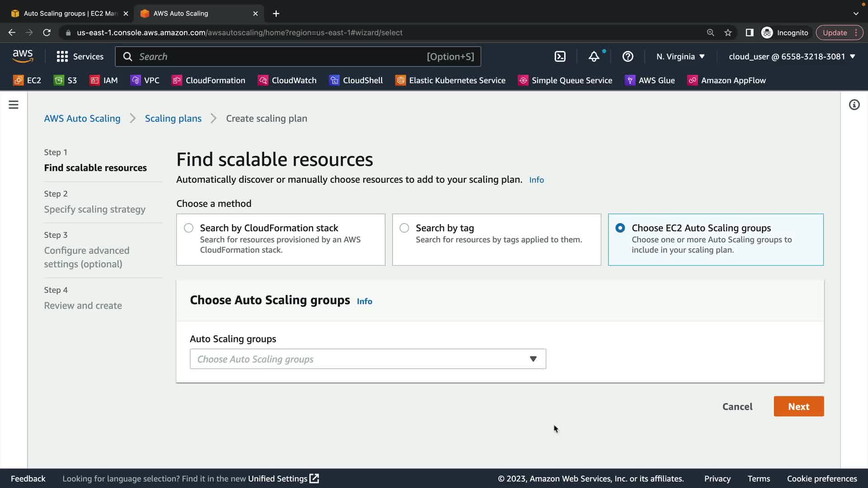Viewport: 868px width, 488px height.
Task: Click the EC2 shortcut in favorites bar
Action: pos(27,80)
